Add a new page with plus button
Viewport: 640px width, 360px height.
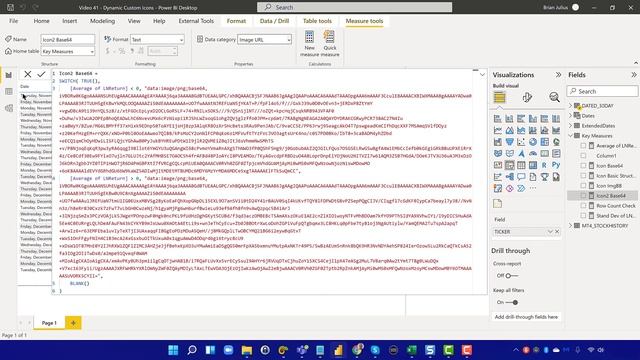click(x=73, y=323)
